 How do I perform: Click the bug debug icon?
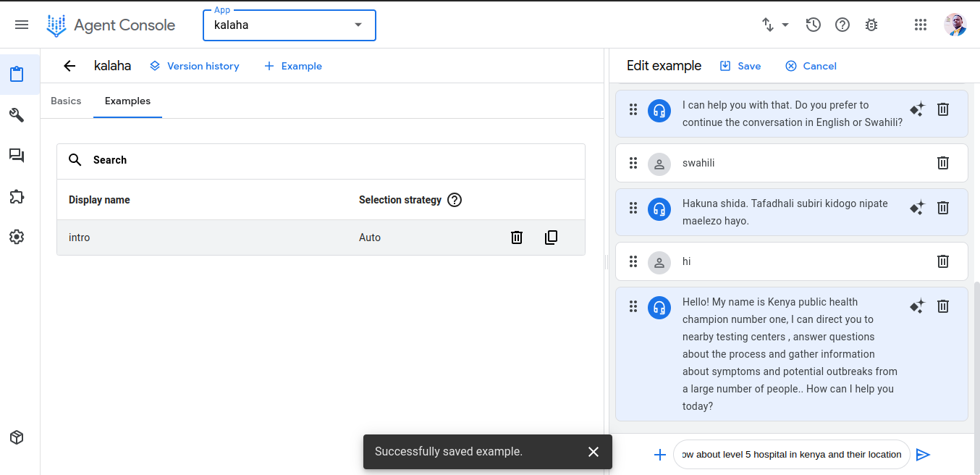click(871, 25)
